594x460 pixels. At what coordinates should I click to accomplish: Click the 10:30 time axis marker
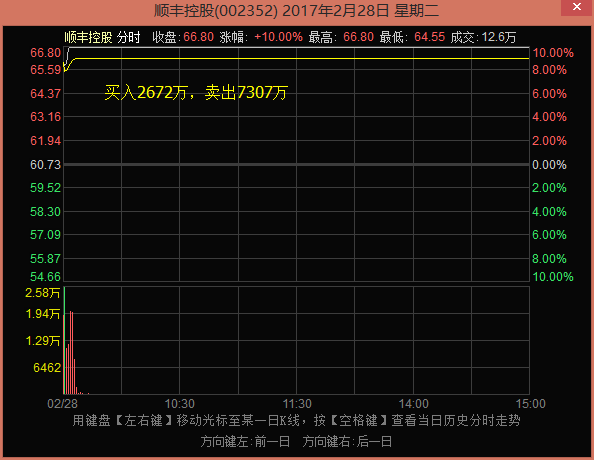click(179, 404)
